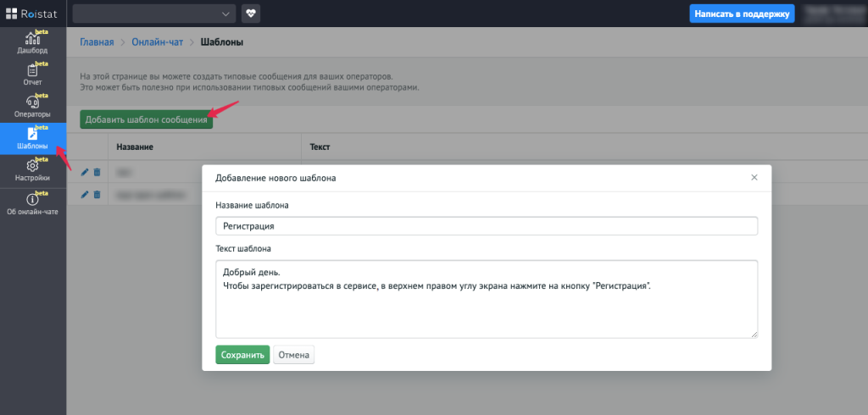Screen dimensions: 868x415
Task: Go to Главная breadcrumb link
Action: [x=97, y=42]
